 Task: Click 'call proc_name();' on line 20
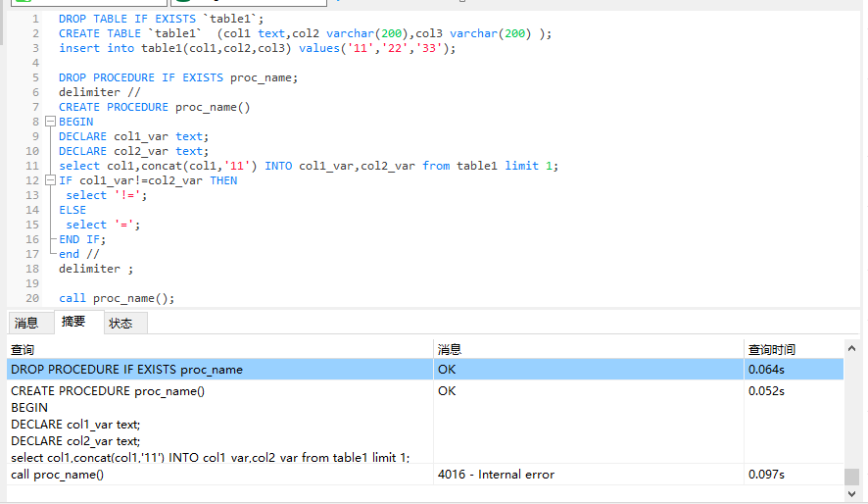117,298
